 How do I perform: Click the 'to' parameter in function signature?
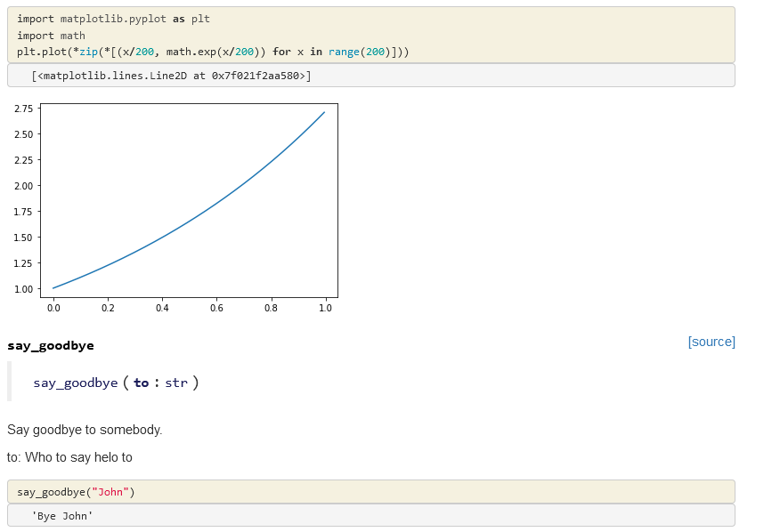142,383
